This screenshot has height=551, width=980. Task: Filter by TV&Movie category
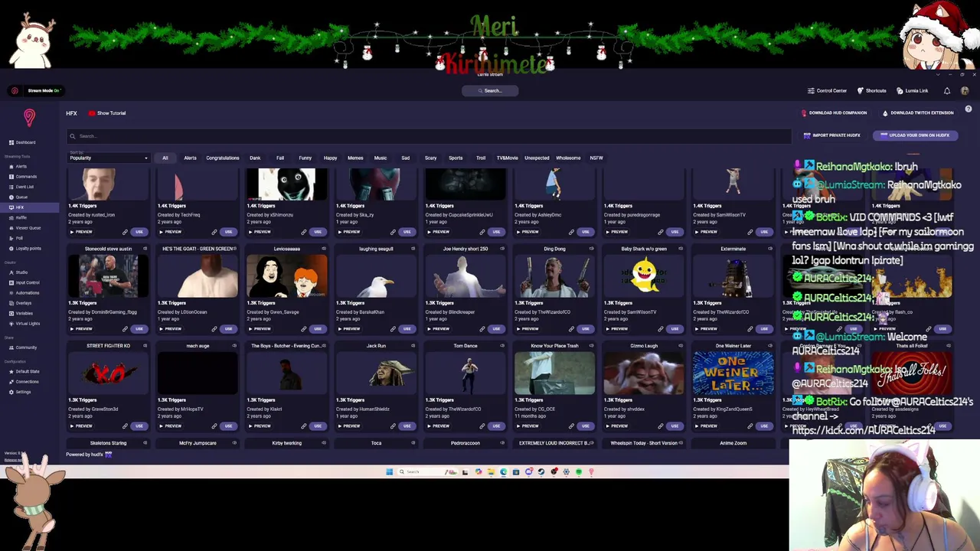(x=507, y=158)
